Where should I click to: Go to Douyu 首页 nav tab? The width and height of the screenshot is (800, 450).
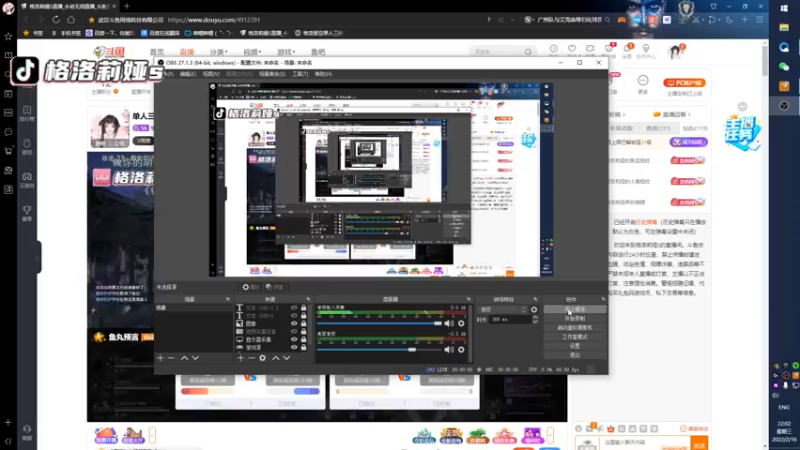coord(157,52)
